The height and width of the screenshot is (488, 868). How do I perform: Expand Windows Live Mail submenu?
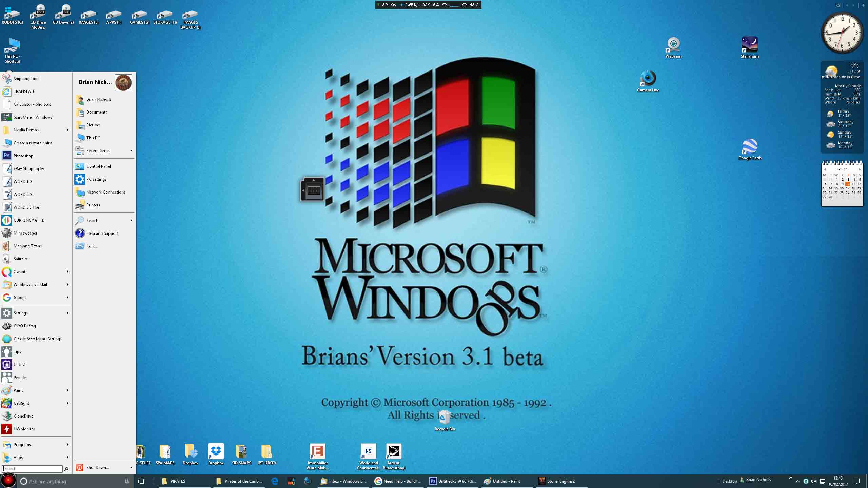click(67, 284)
